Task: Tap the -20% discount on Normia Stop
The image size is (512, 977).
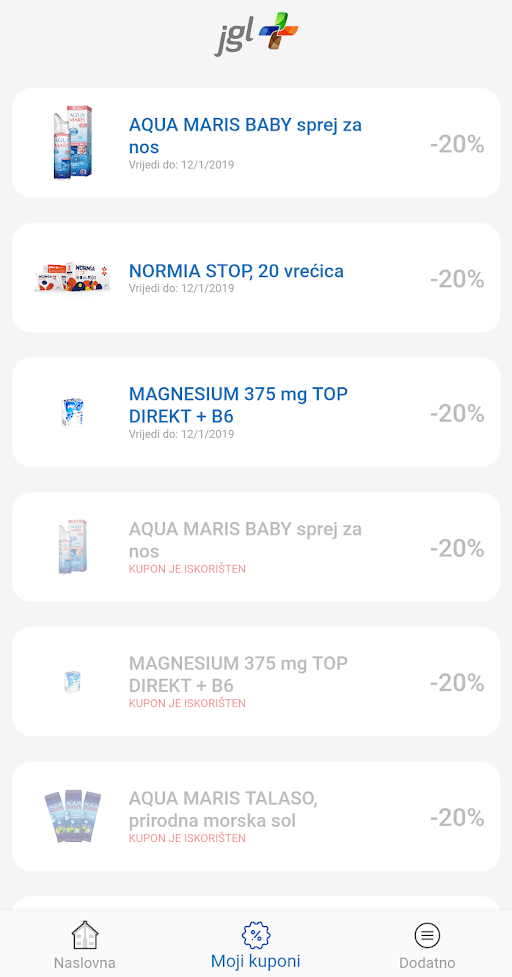Action: 457,279
